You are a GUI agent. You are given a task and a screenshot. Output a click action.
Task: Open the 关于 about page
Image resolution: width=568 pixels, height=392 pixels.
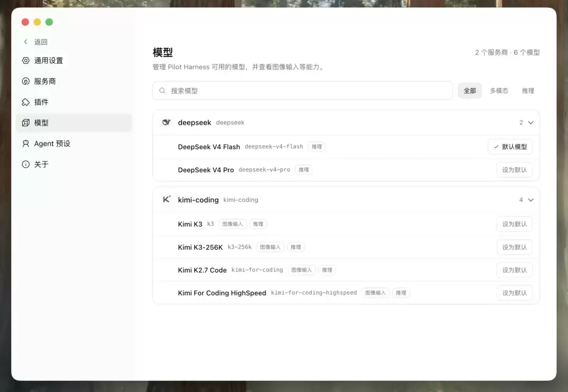click(x=74, y=164)
